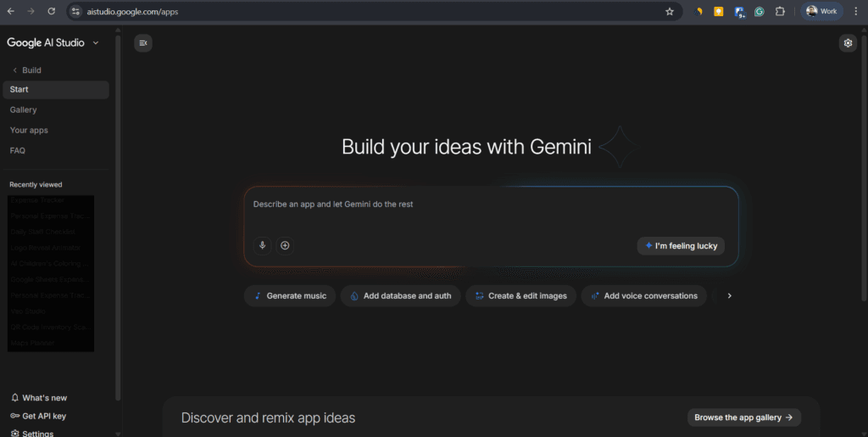This screenshot has height=437, width=868.
Task: Reload the page with the refresh icon
Action: pyautogui.click(x=52, y=11)
